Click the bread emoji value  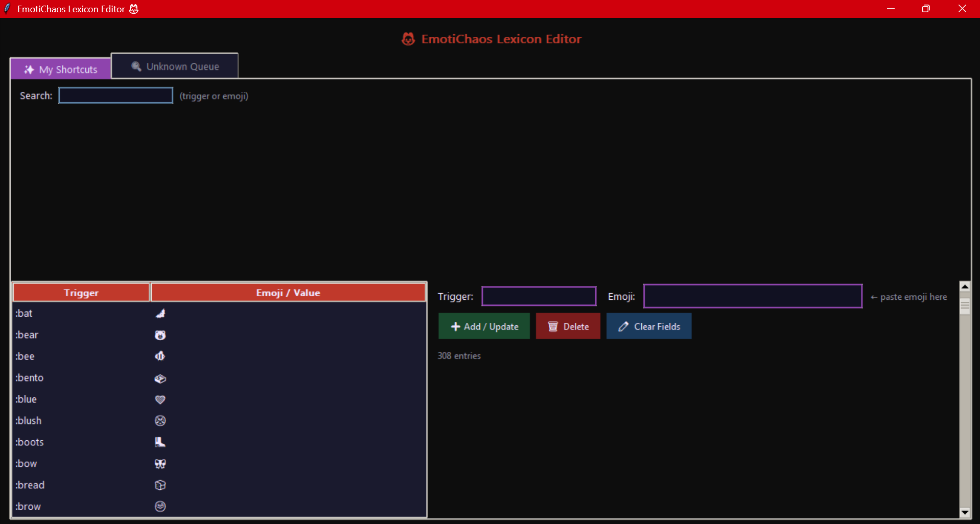click(x=160, y=485)
